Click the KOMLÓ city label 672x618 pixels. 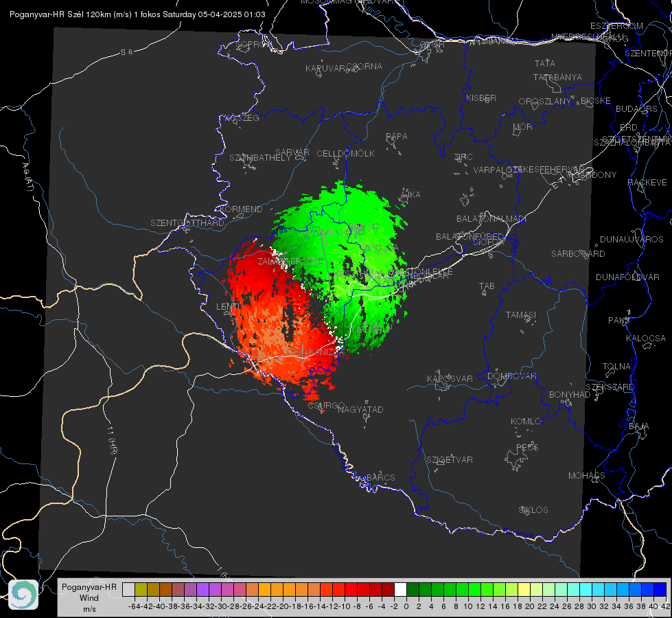526,421
